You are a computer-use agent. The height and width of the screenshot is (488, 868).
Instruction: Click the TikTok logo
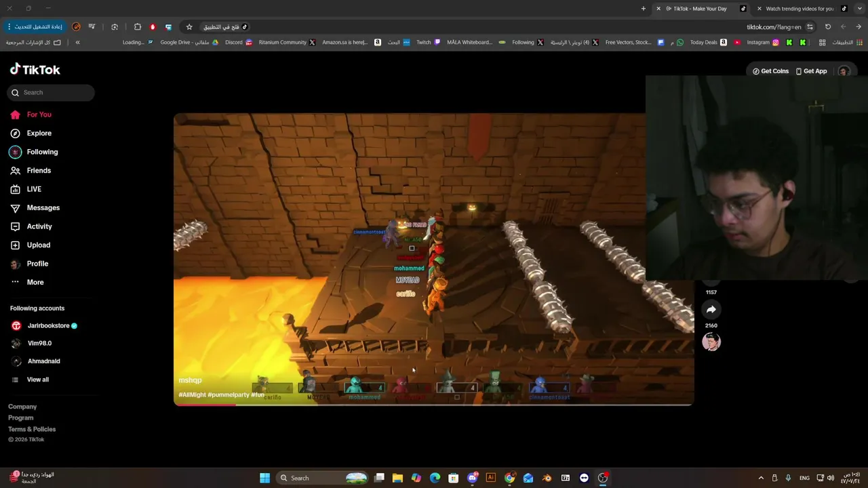[35, 70]
